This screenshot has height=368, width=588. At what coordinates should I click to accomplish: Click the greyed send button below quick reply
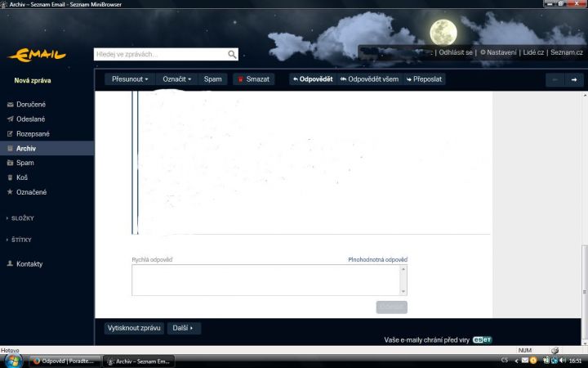point(391,307)
